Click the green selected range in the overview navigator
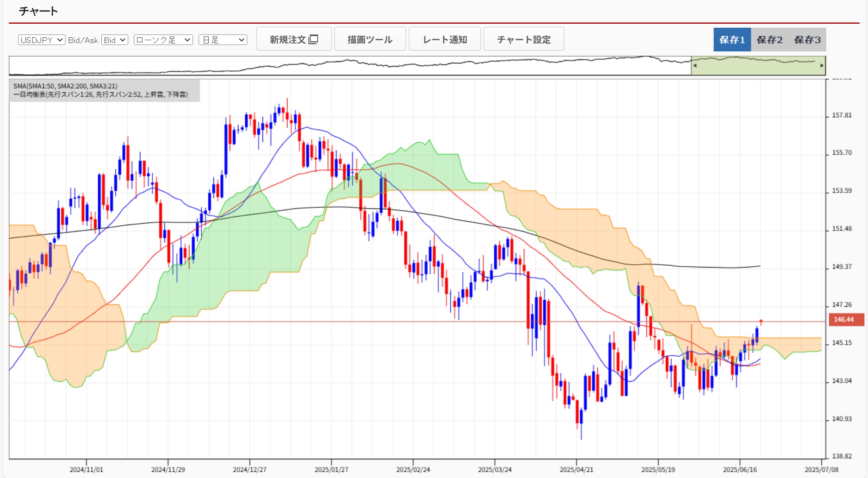The image size is (868, 478). [x=758, y=68]
